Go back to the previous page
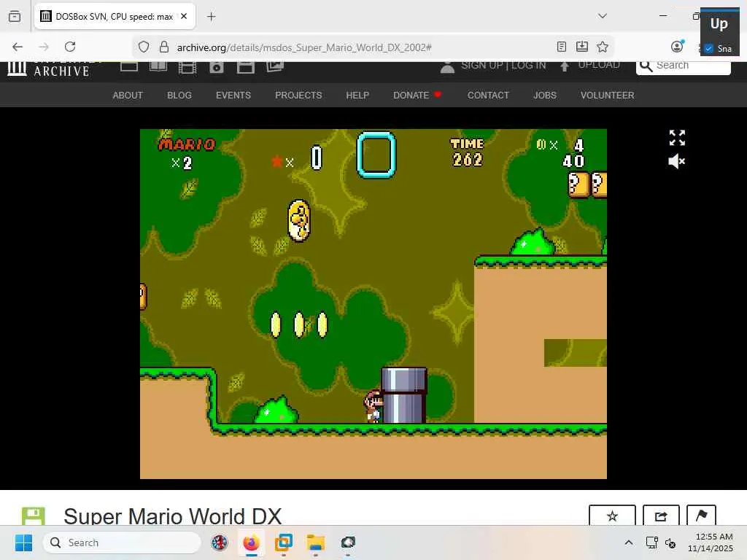 pyautogui.click(x=18, y=47)
